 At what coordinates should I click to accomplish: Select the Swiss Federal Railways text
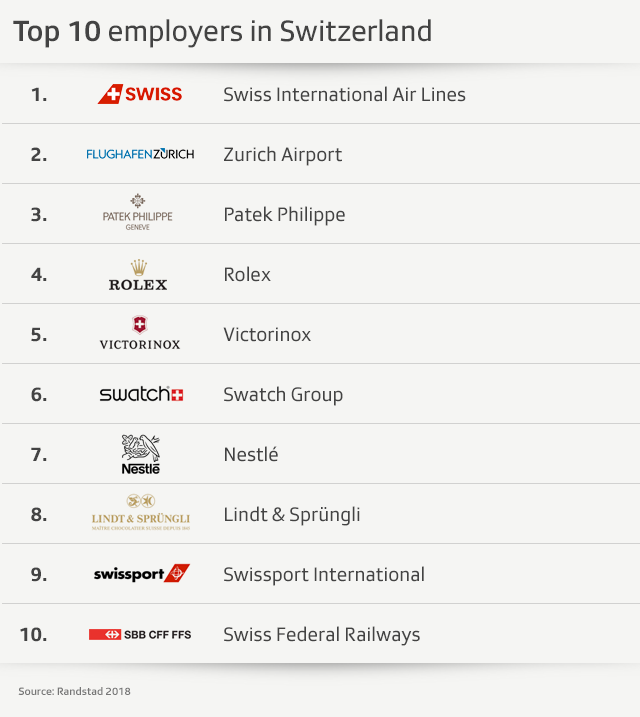[x=321, y=635]
